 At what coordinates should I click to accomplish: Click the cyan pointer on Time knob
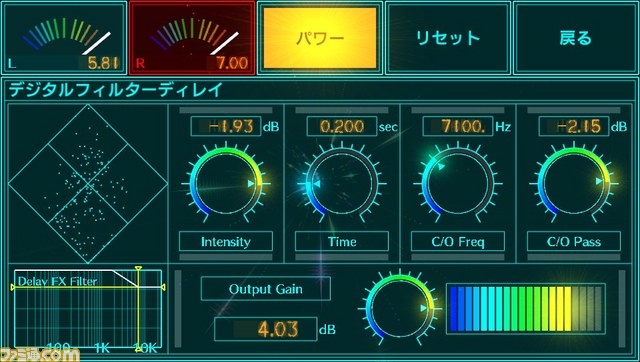(316, 184)
